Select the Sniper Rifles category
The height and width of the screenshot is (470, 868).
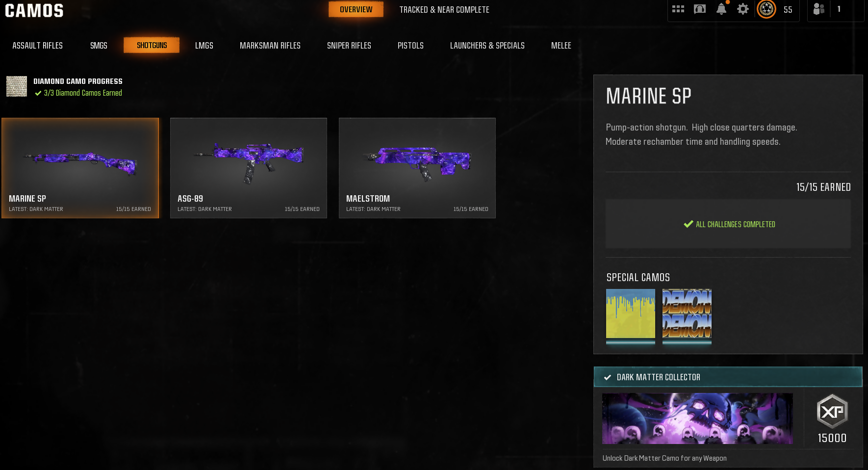coord(349,46)
